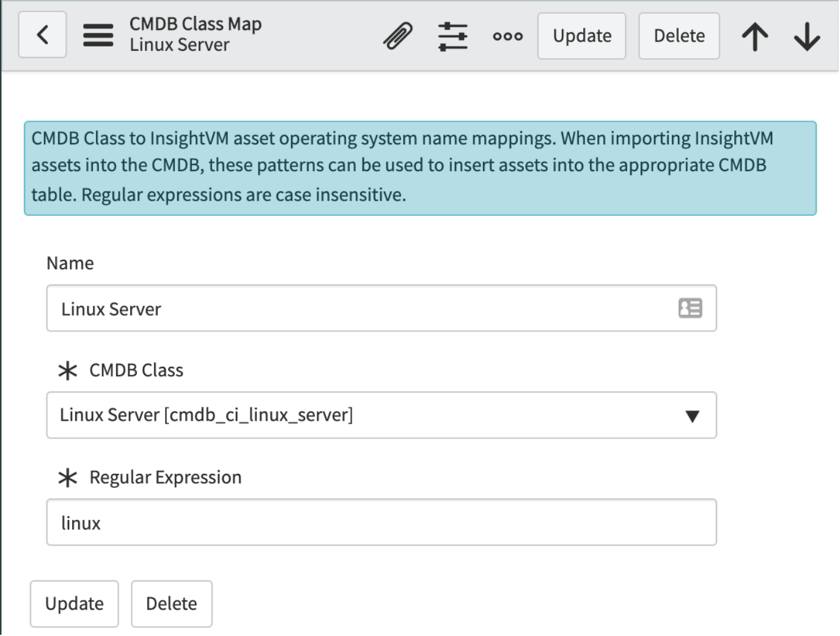Click the bottom Delete button

point(172,604)
